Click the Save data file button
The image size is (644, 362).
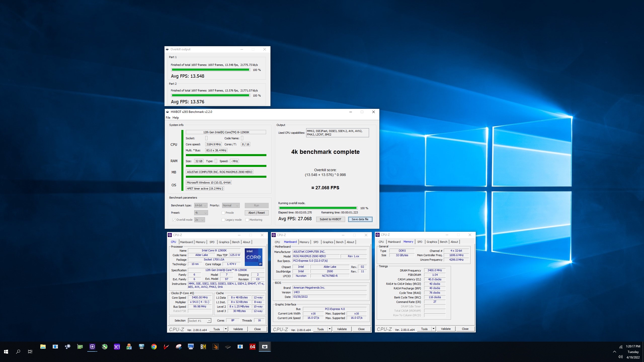(360, 219)
